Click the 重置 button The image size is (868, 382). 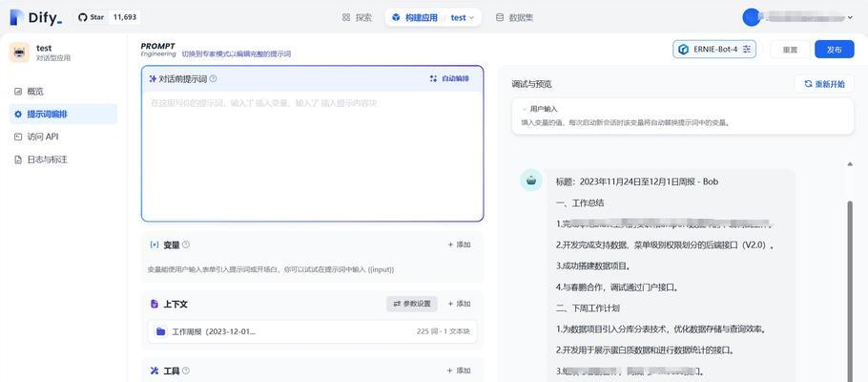point(790,50)
